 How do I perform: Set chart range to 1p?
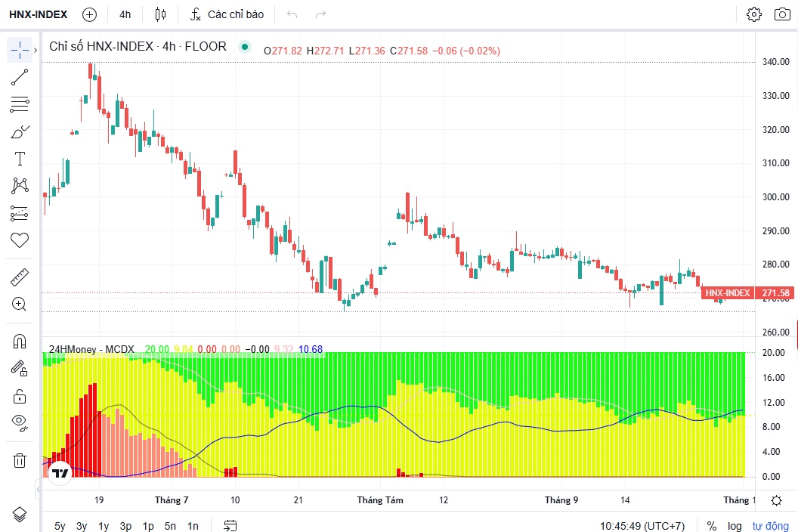148,526
